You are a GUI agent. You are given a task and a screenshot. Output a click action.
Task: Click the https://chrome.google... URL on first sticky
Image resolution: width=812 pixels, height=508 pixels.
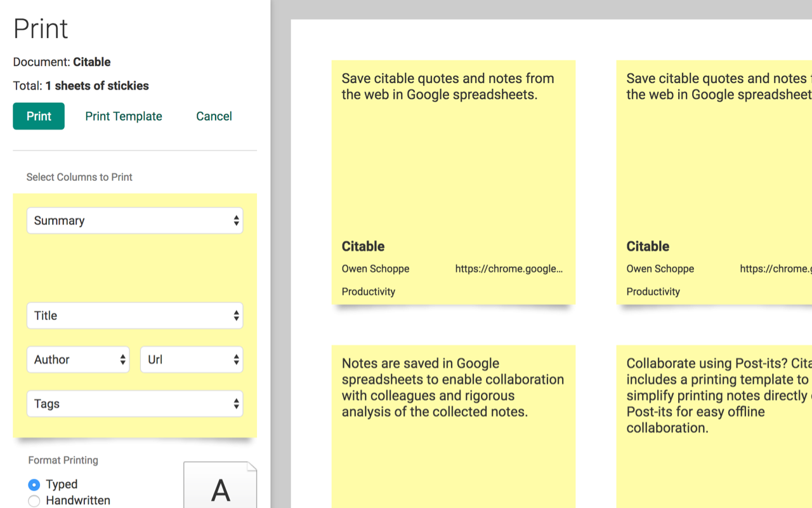[x=509, y=269]
